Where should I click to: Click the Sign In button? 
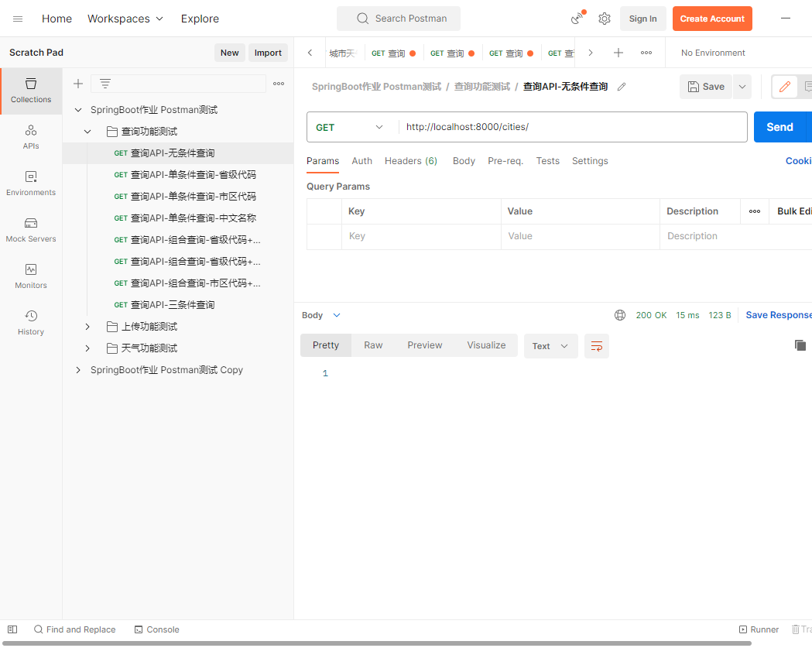pos(642,19)
